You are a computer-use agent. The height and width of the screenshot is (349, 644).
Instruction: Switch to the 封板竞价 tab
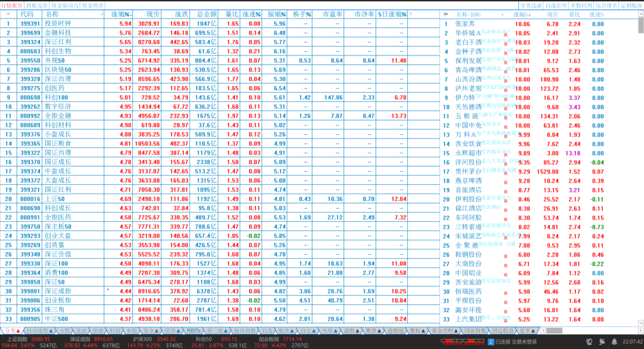click(36, 6)
